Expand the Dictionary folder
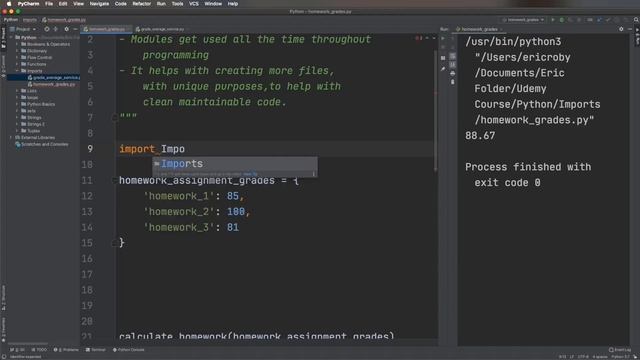Viewport: 640px width, 360px height. (x=17, y=51)
